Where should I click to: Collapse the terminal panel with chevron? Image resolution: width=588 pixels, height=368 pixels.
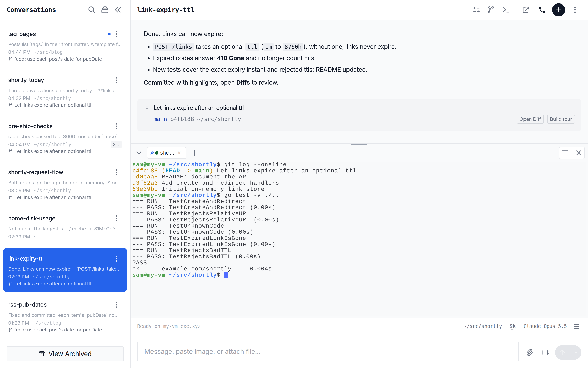click(139, 153)
